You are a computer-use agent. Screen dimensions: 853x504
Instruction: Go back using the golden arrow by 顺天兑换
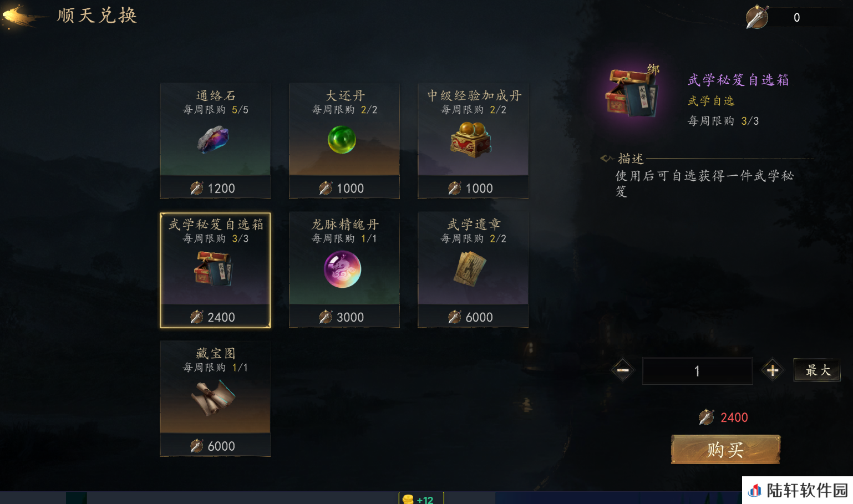(x=22, y=16)
